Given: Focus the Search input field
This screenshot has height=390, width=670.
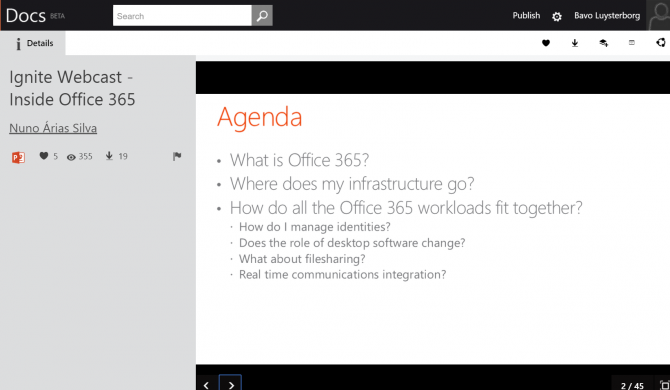Looking at the screenshot, I should click(x=182, y=16).
